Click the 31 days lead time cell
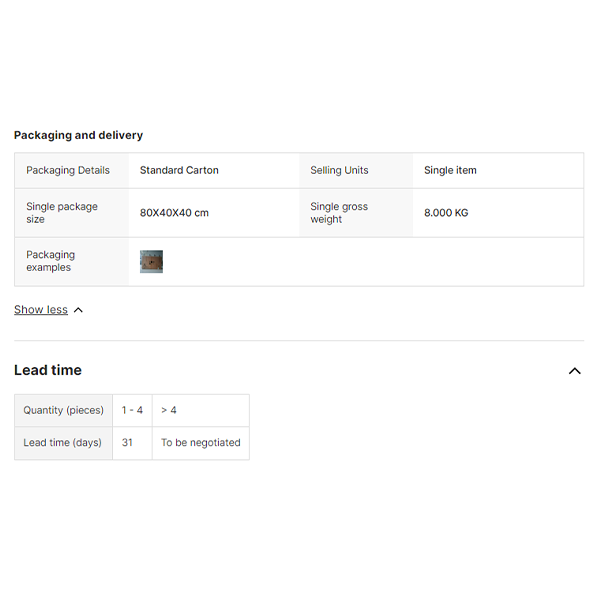The width and height of the screenshot is (600, 600). (x=127, y=443)
